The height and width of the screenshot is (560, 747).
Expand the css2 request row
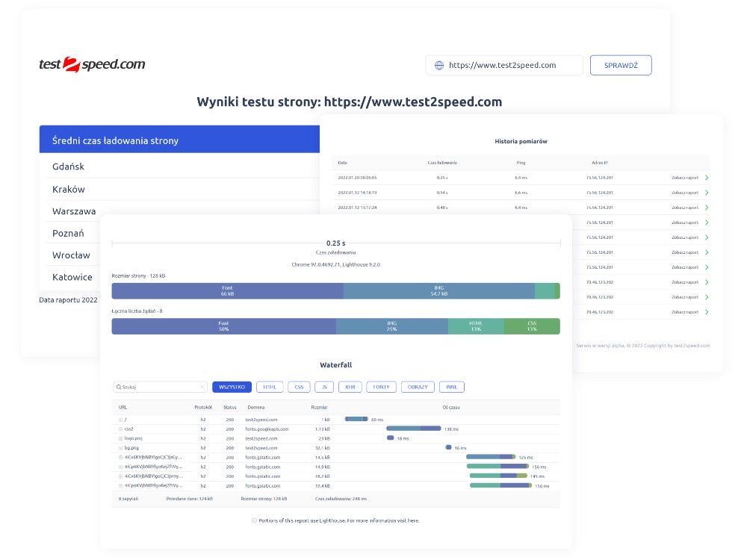[x=120, y=429]
